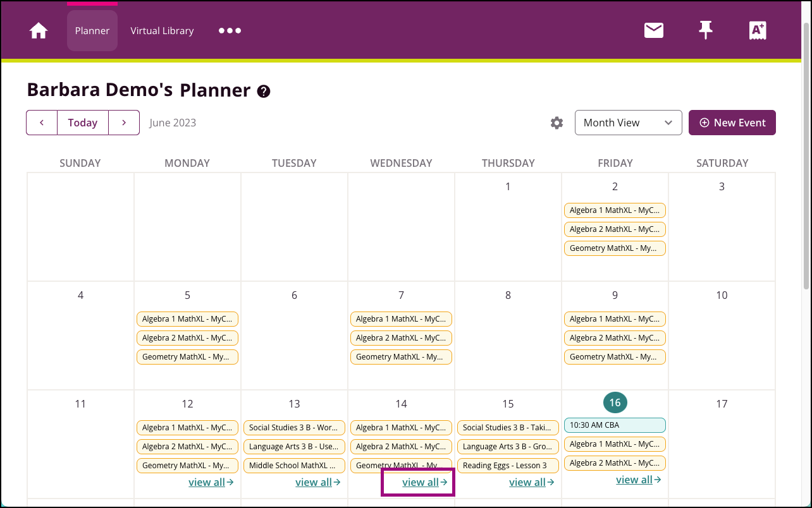
Task: Open the mail envelope icon
Action: (653, 30)
